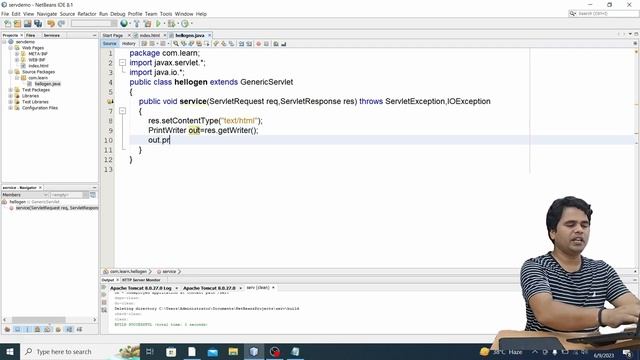The height and width of the screenshot is (360, 640).
Task: Click the first Navigator filter icon at bottom
Action: pyautogui.click(x=7, y=329)
